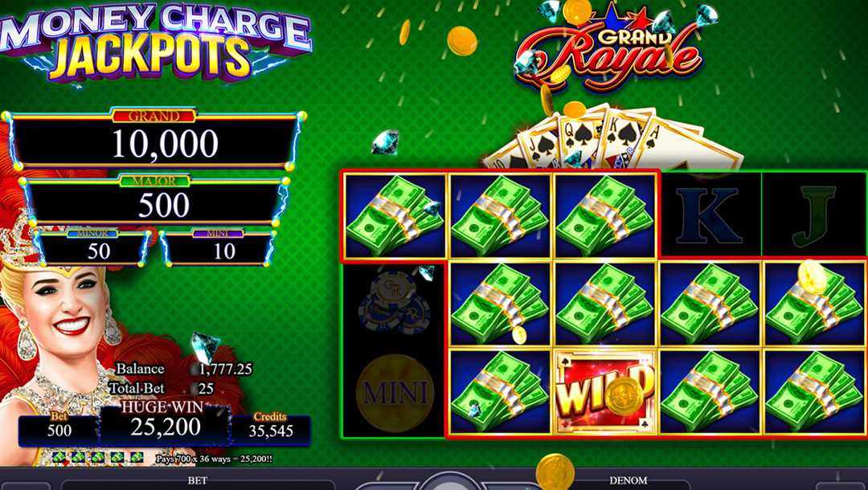This screenshot has height=490, width=868.
Task: Click the dimmed J card symbol
Action: click(x=813, y=215)
